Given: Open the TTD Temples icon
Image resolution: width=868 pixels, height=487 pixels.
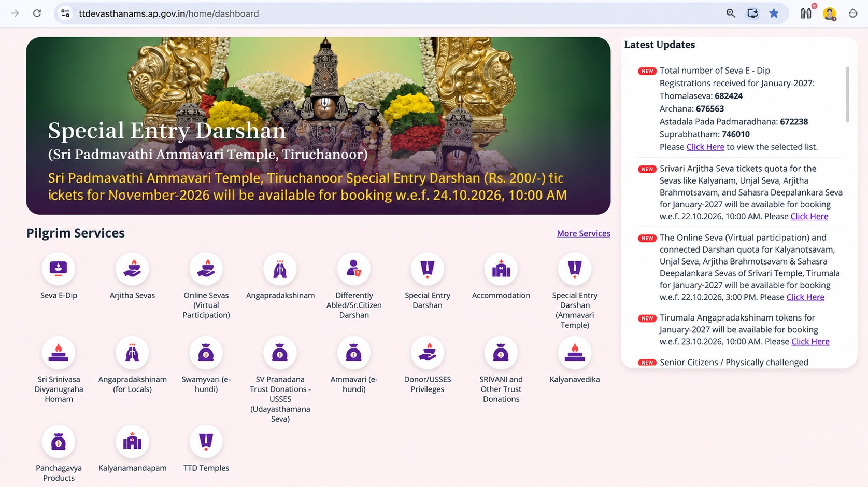Looking at the screenshot, I should coord(206,441).
